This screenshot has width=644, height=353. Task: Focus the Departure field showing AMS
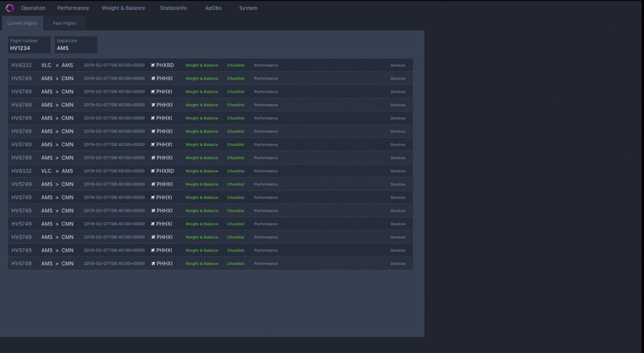tap(76, 45)
